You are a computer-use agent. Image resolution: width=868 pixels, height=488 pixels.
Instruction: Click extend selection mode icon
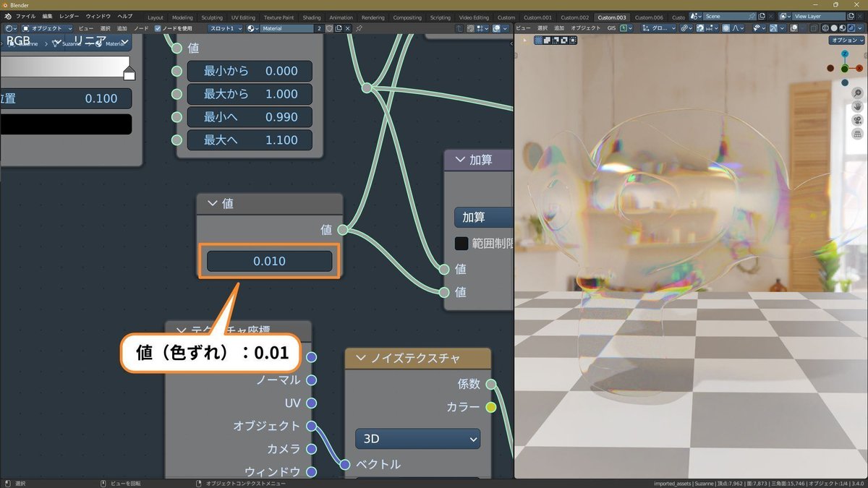548,40
